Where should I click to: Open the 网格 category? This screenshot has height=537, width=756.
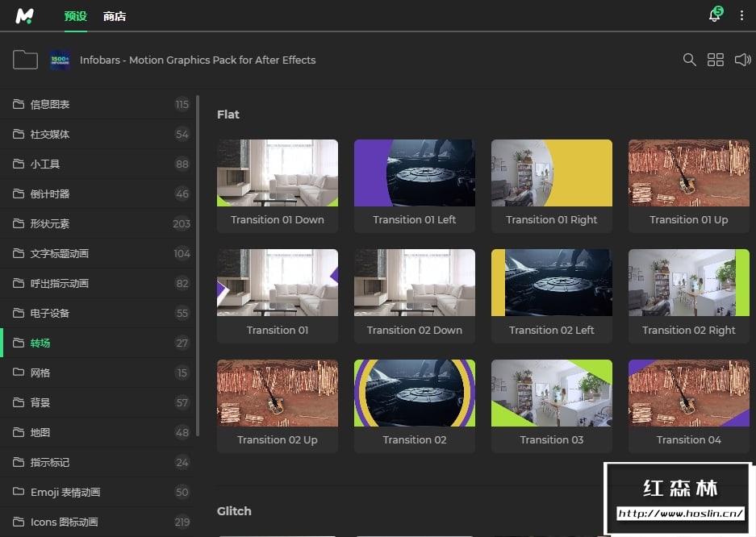pyautogui.click(x=98, y=373)
